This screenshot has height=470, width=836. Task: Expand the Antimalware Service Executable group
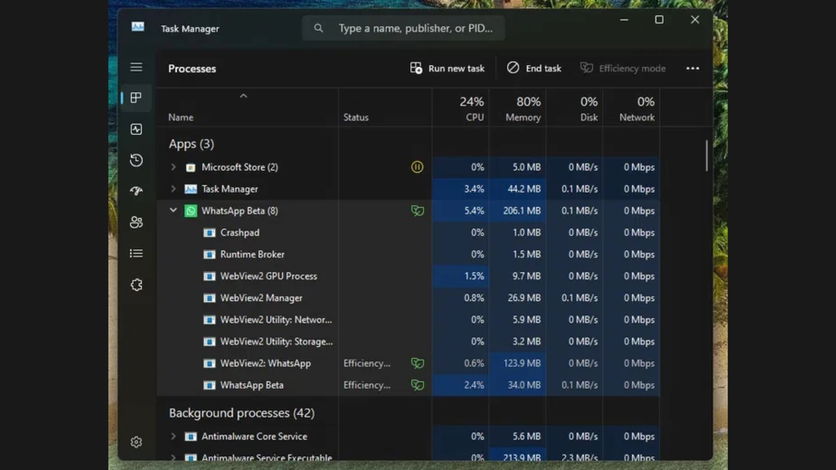pyautogui.click(x=173, y=457)
